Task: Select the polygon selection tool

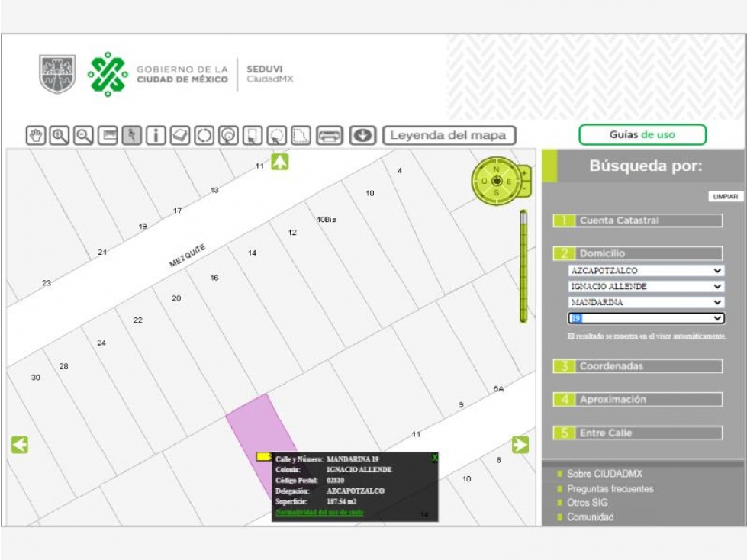Action: 301,135
